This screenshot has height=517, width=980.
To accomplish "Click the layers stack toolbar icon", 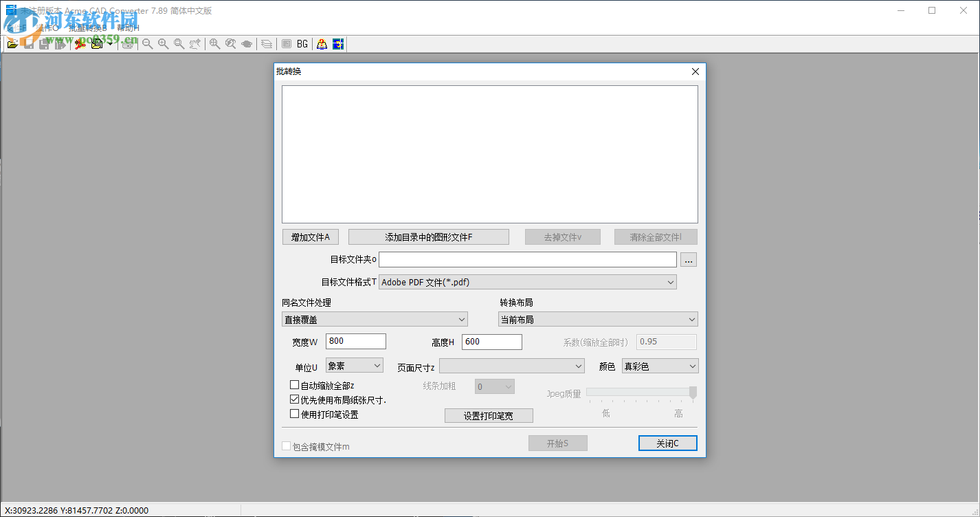I will point(266,43).
